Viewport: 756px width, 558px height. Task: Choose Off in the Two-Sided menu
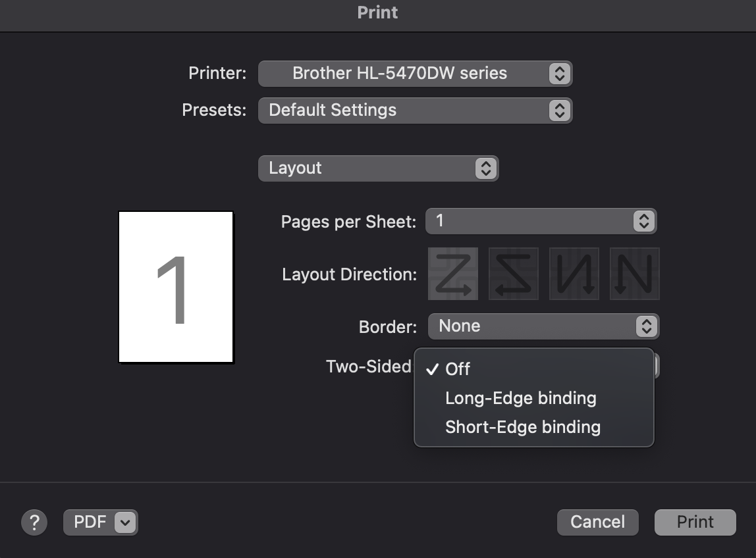pyautogui.click(x=458, y=369)
